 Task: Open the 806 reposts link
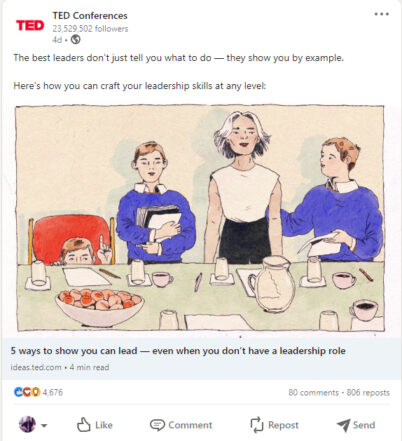(x=368, y=392)
